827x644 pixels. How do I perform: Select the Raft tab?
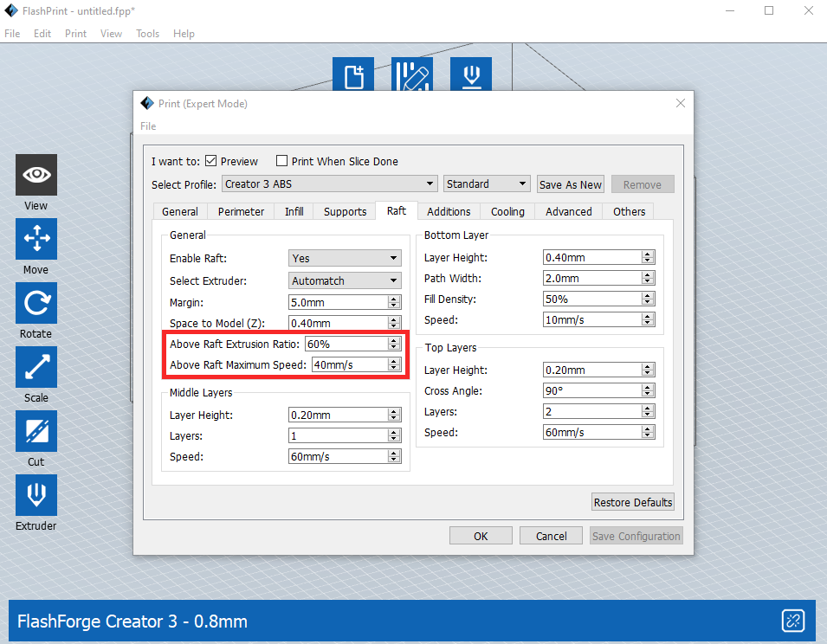point(397,211)
